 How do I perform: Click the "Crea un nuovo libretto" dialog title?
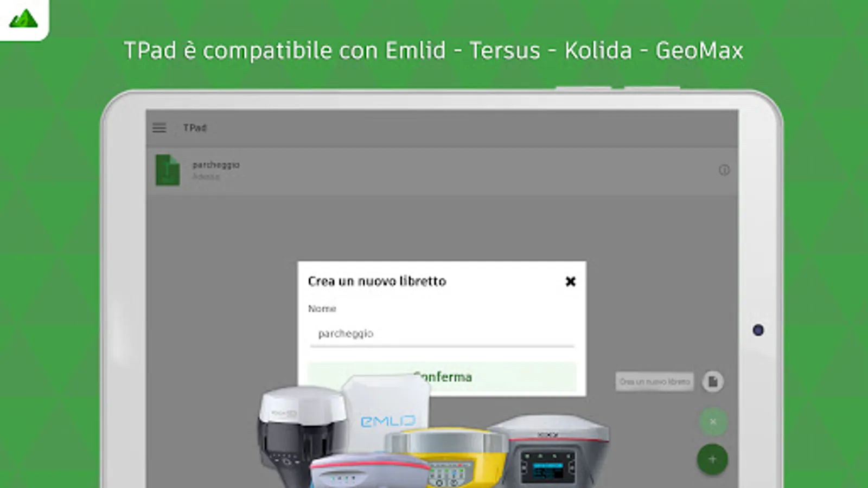tap(377, 281)
